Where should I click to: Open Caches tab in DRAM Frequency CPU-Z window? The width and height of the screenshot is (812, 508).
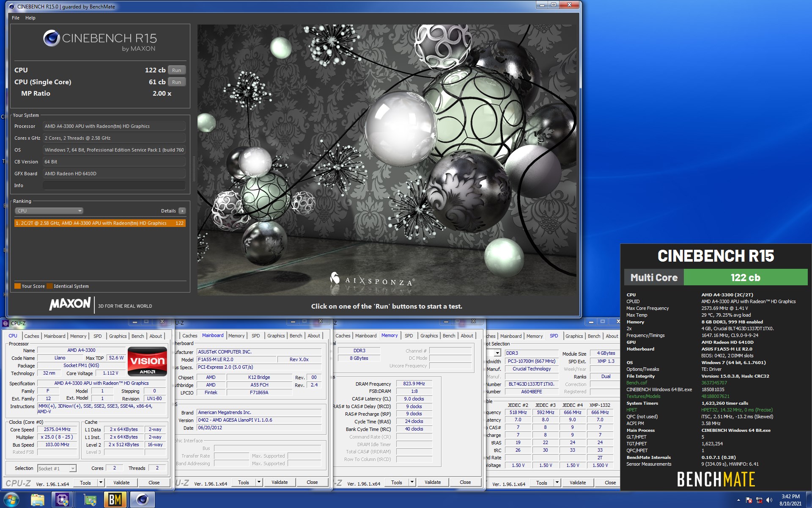tap(343, 336)
